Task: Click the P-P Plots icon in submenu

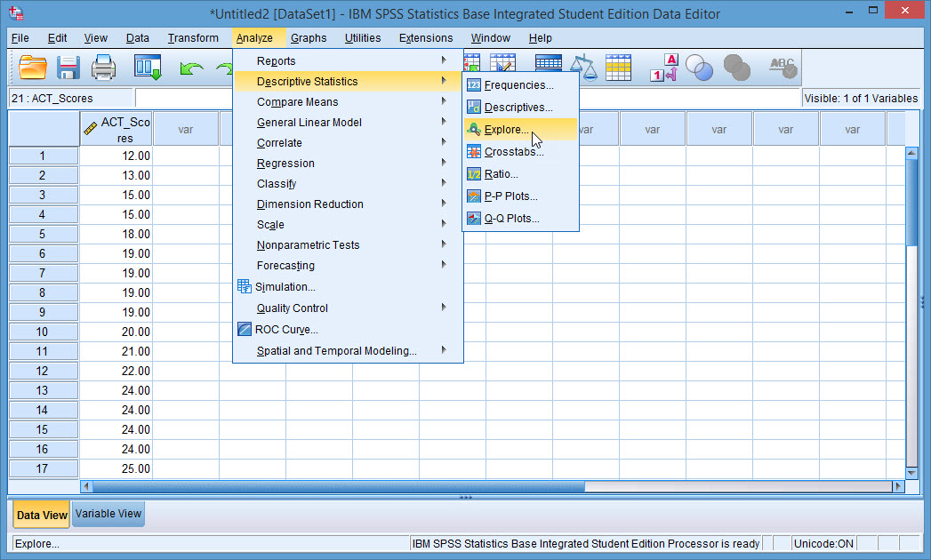Action: click(473, 196)
